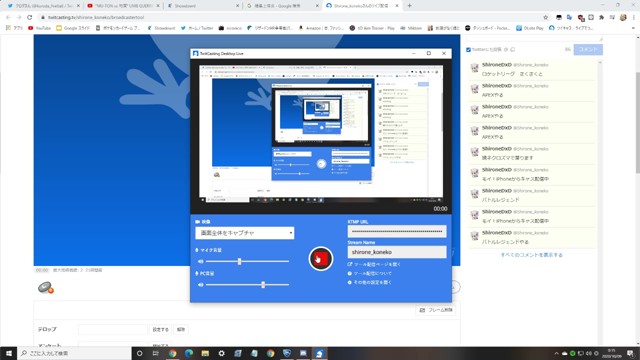Click the RTMP URL field
This screenshot has height=360, width=640.
(x=397, y=231)
